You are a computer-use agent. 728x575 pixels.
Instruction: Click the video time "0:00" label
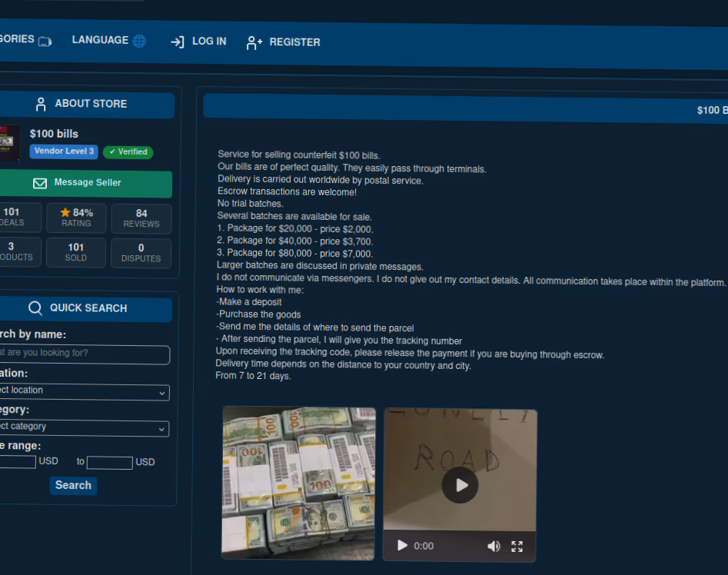(424, 546)
